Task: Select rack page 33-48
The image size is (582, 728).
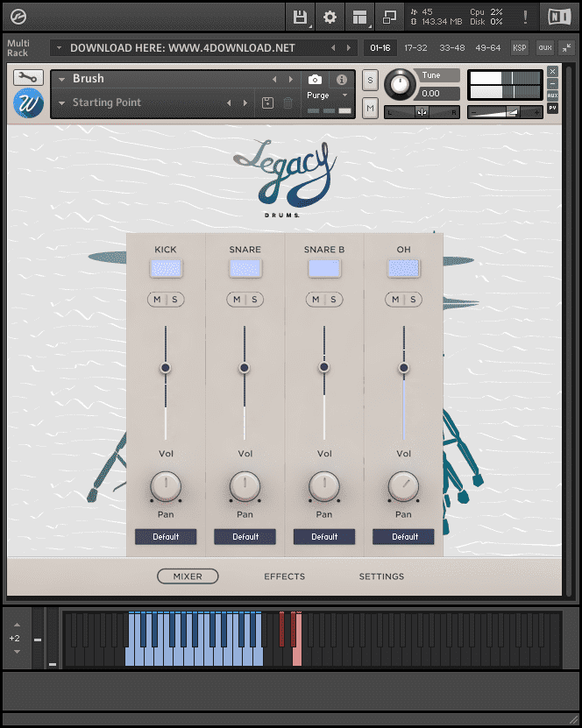Action: click(452, 47)
